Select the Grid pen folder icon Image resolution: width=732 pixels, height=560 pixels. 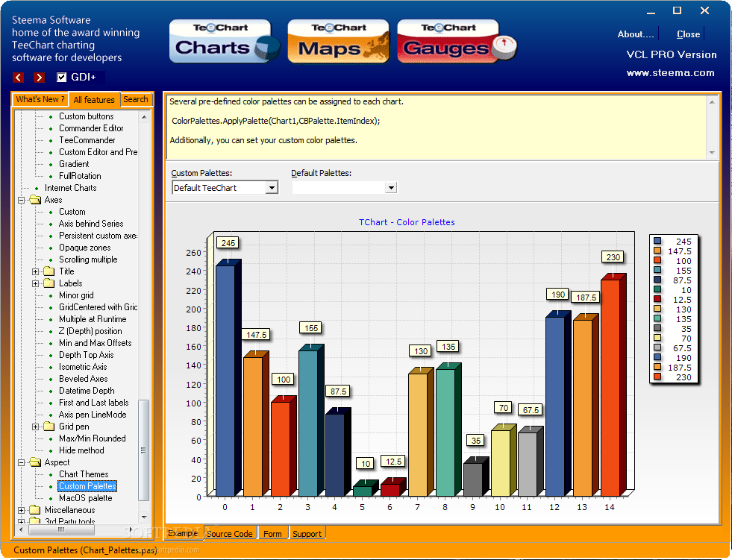click(49, 426)
